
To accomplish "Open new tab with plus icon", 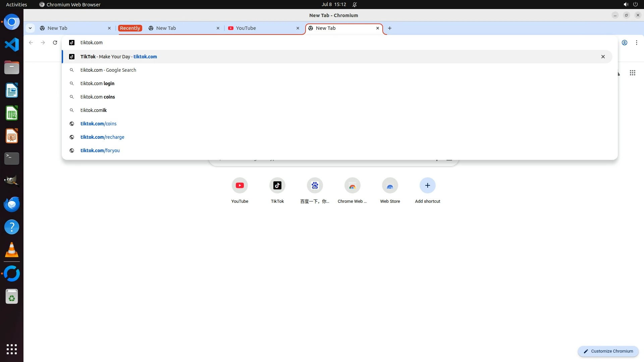I will (389, 28).
